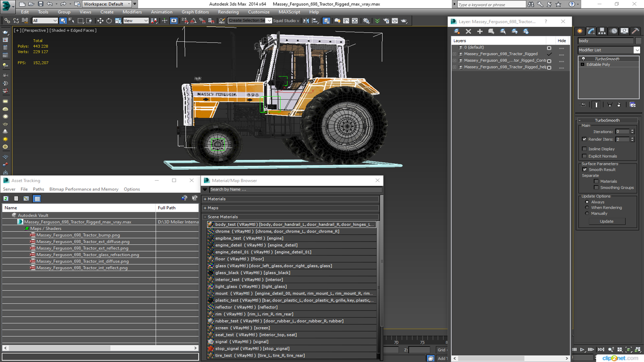This screenshot has width=644, height=362.
Task: Open the Hierarchy command panel tab
Action: click(602, 31)
